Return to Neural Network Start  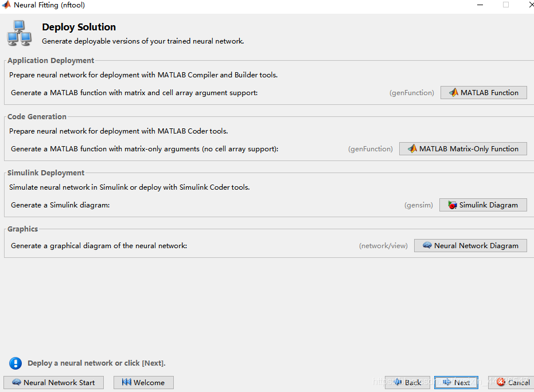53,382
